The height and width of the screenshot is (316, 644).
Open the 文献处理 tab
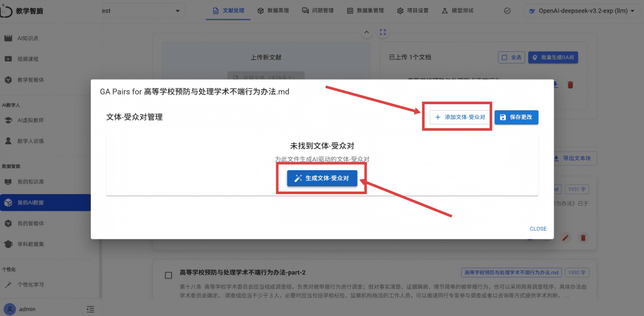[x=228, y=11]
